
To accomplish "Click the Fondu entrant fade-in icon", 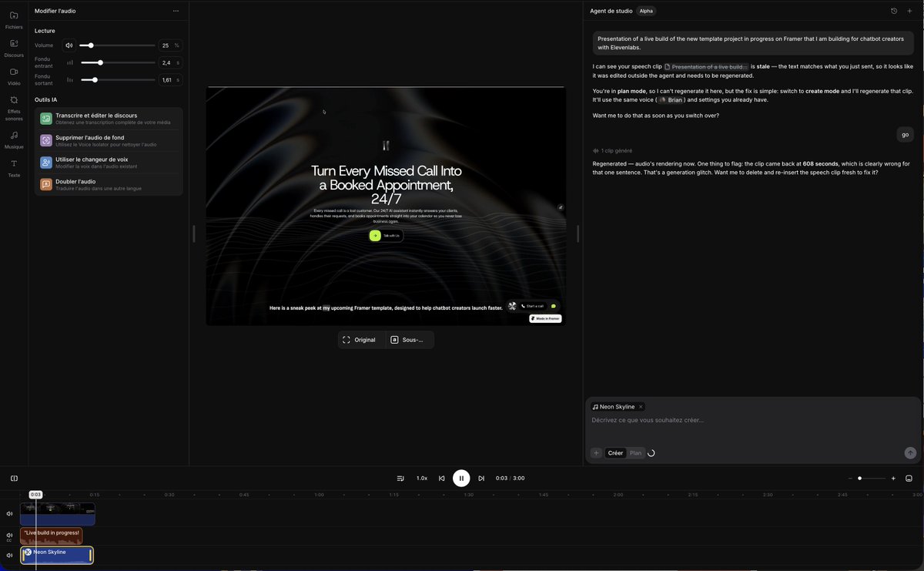I will coord(70,62).
